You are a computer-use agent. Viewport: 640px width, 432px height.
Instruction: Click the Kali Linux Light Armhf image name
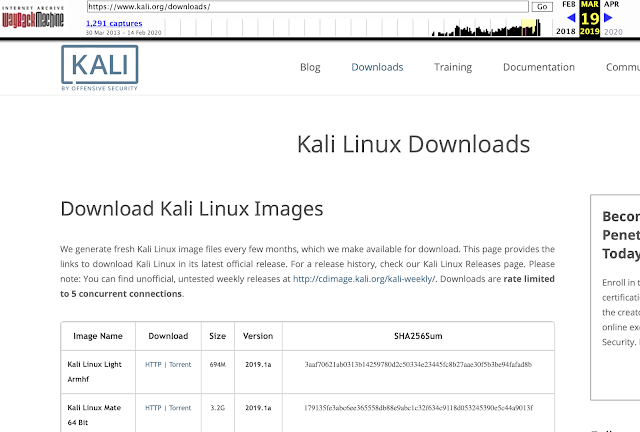point(94,372)
